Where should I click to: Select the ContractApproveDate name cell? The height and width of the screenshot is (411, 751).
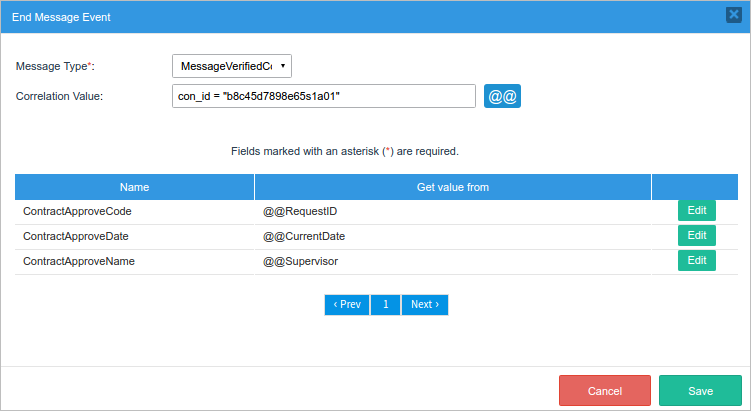point(76,237)
